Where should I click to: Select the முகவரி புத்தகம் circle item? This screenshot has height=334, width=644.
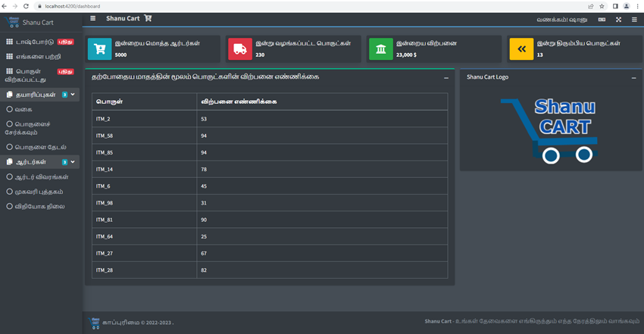(x=9, y=191)
